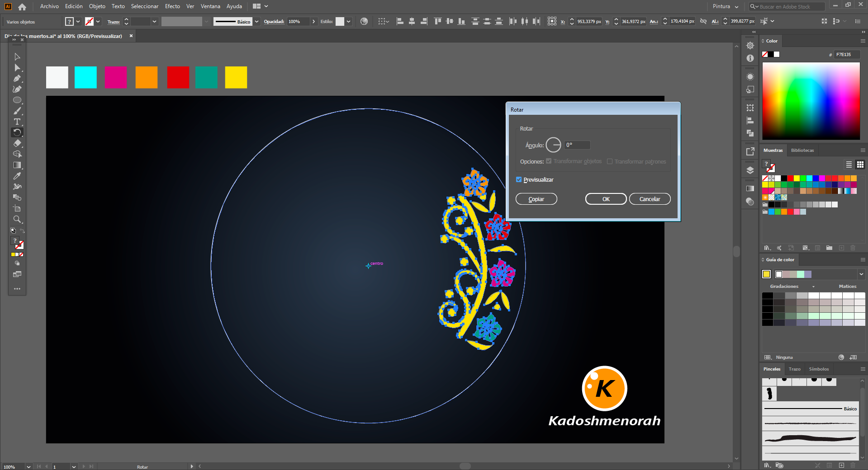This screenshot has height=470, width=868.
Task: Open the Archivo menu
Action: tap(49, 6)
